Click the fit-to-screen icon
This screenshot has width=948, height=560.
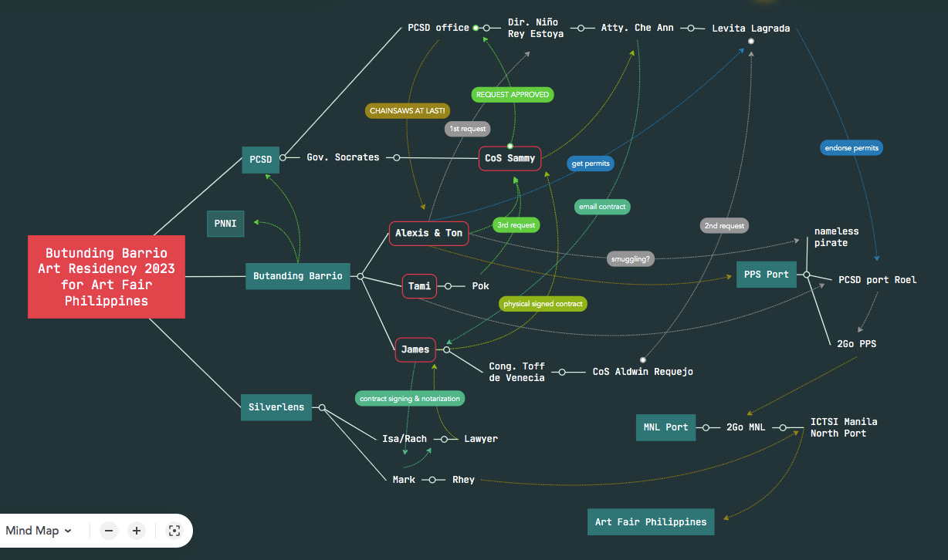pyautogui.click(x=174, y=531)
